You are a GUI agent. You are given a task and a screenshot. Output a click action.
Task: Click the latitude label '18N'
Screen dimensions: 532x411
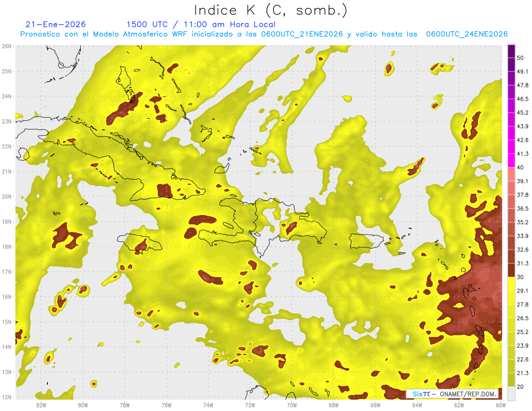pos(7,247)
